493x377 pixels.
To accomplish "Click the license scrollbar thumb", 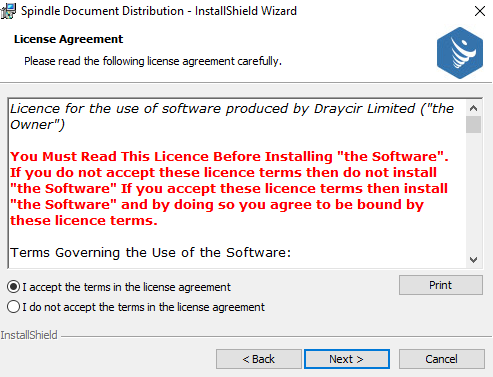I will (473, 124).
